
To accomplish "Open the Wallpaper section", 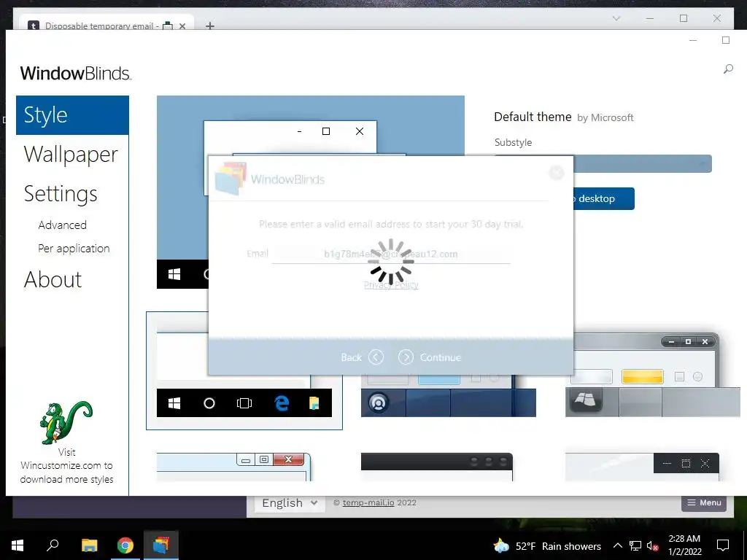I will coord(71,155).
